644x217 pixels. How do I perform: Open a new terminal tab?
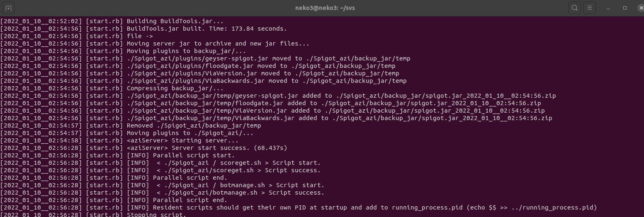[x=9, y=8]
